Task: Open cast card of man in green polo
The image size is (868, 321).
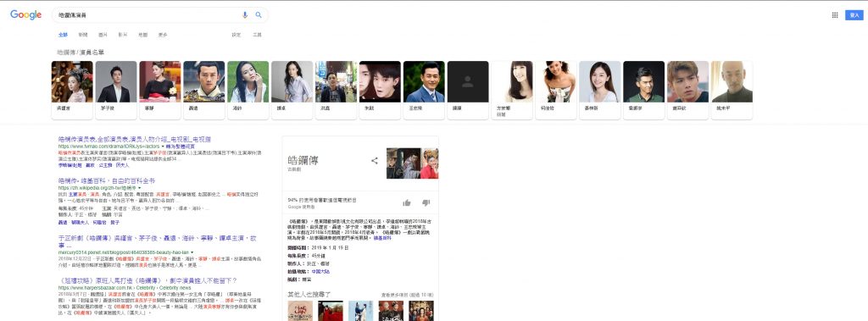Action: pos(644,90)
